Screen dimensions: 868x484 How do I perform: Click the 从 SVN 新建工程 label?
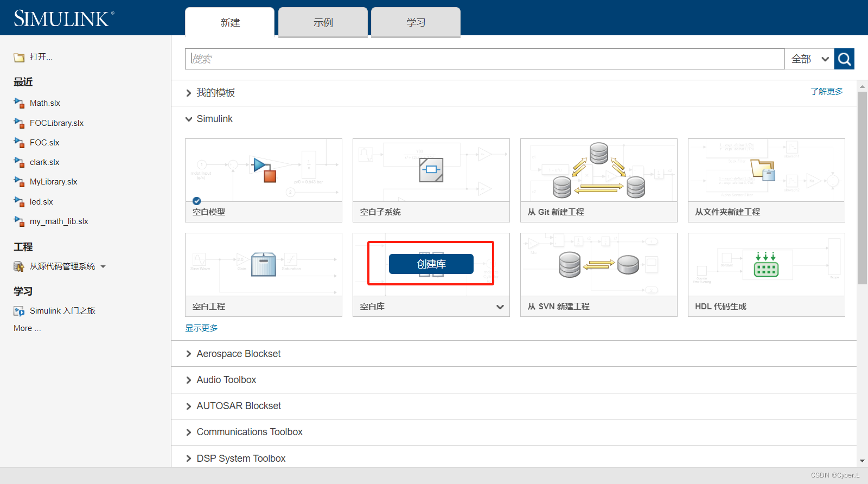coord(558,307)
